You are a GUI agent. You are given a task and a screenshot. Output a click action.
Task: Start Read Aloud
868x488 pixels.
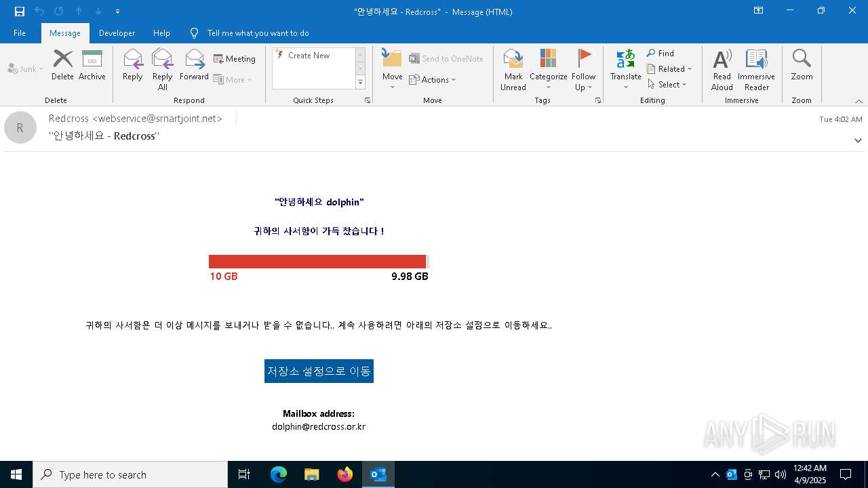click(x=722, y=70)
